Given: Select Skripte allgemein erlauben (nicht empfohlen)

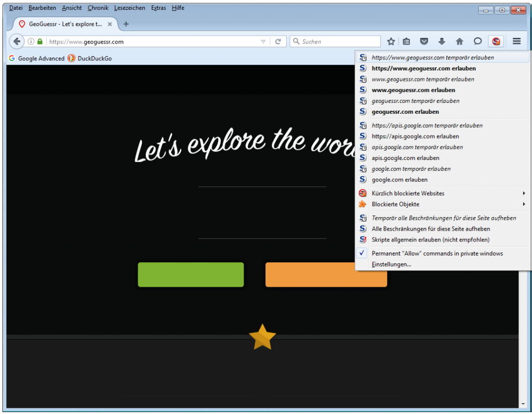Looking at the screenshot, I should [x=443, y=240].
